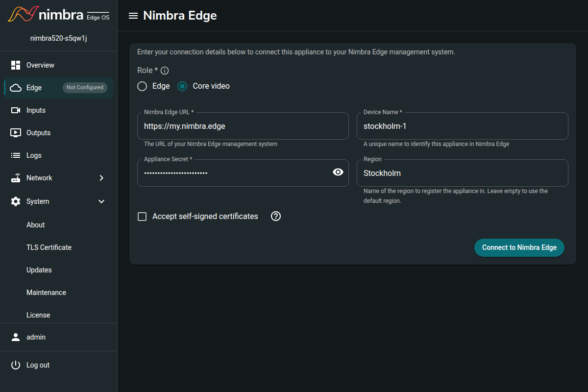Click the Network router icon
This screenshot has height=392, width=588.
click(16, 178)
